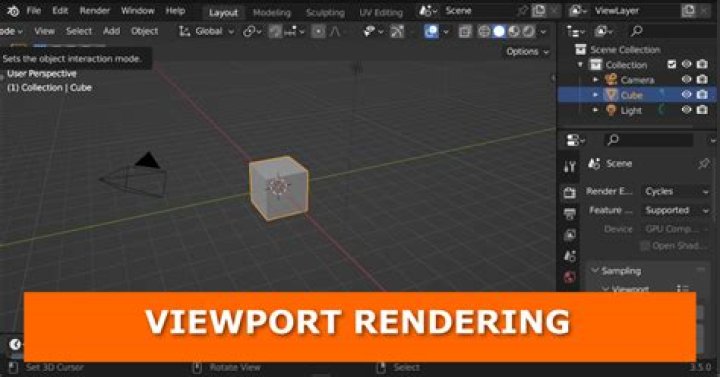
Task: Toggle viewport gizmos icon
Action: pos(397,31)
